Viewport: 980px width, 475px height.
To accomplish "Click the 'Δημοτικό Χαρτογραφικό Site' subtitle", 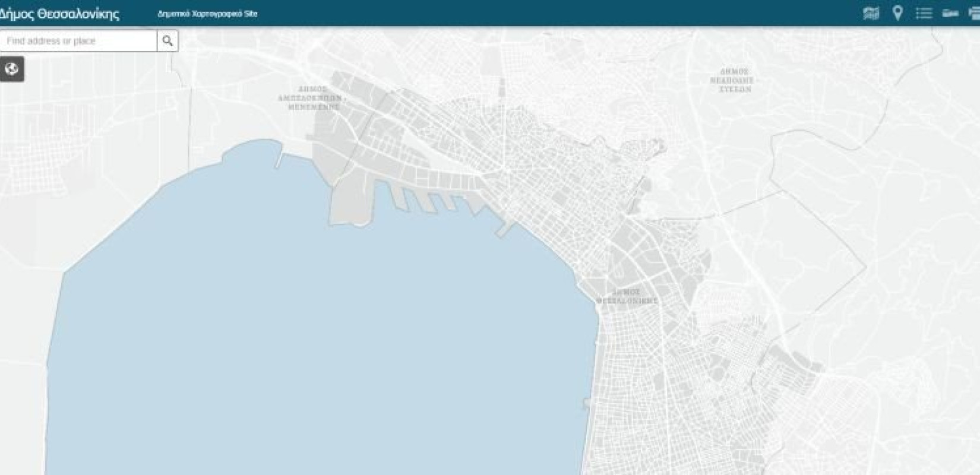I will coord(207,14).
